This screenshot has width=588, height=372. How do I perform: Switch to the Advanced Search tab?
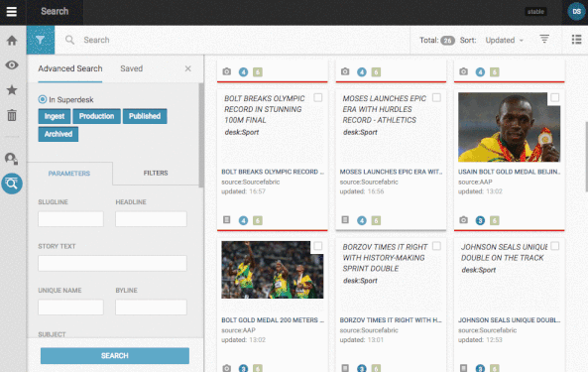click(70, 68)
